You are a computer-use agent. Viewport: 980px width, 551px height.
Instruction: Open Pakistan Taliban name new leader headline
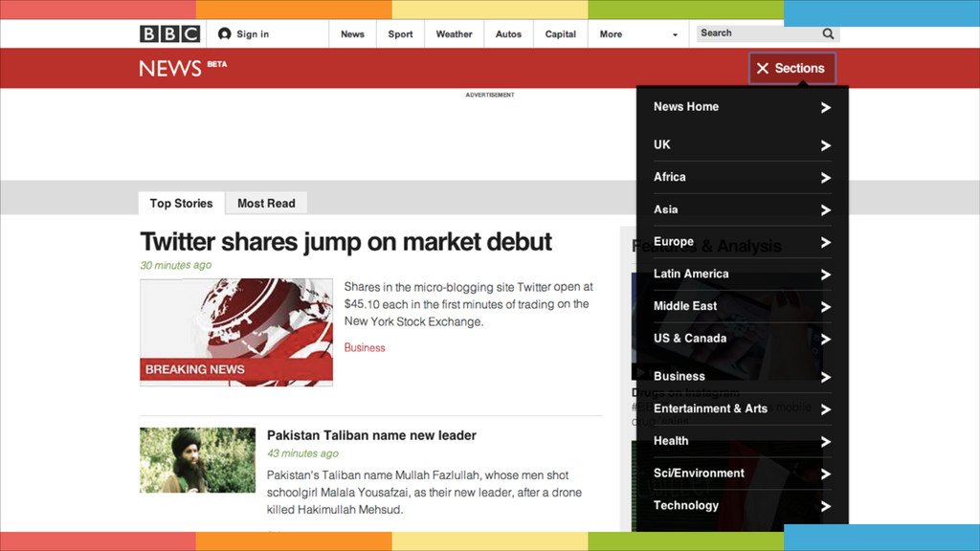tap(371, 435)
